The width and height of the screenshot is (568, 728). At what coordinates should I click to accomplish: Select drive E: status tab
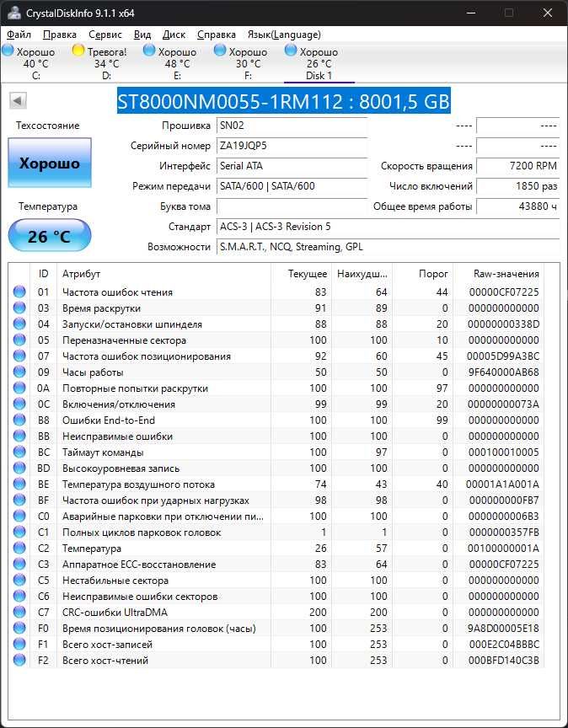(x=178, y=63)
